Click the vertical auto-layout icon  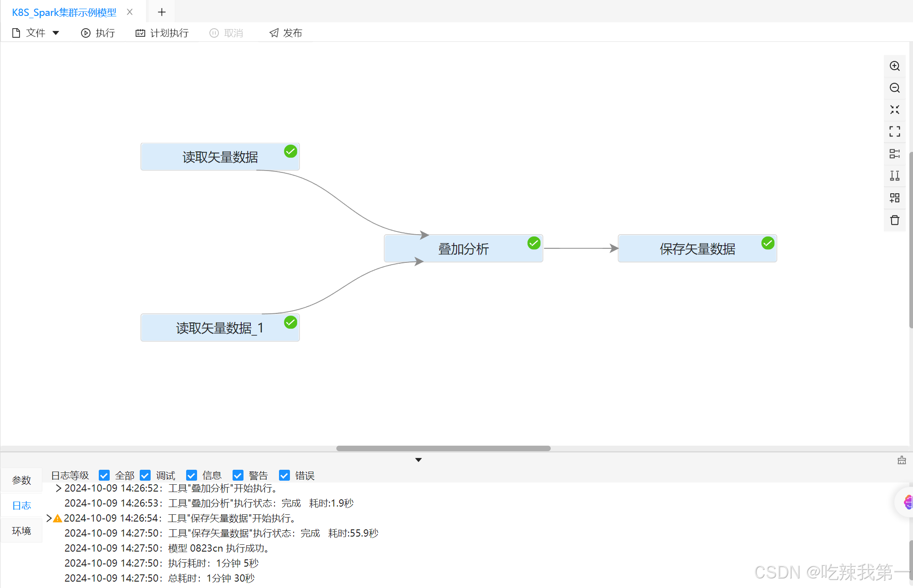894,176
